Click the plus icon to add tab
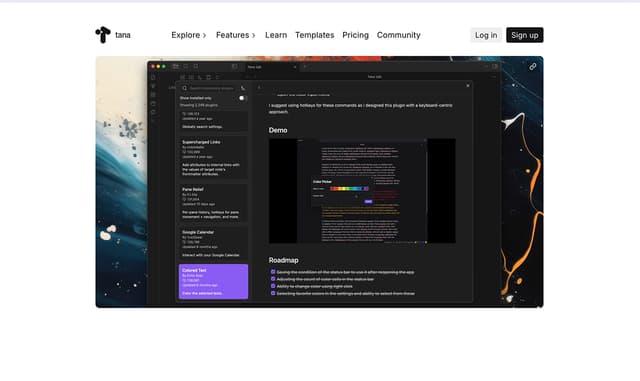The width and height of the screenshot is (640, 381). 305,67
